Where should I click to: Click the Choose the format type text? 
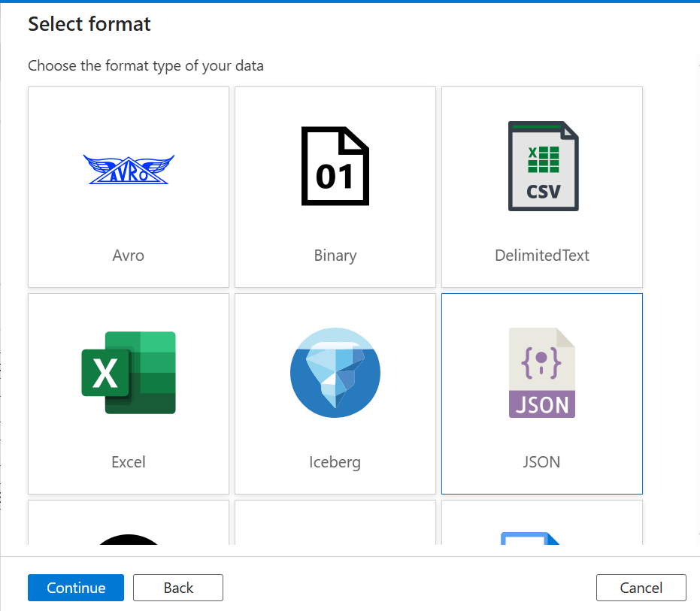tap(146, 65)
